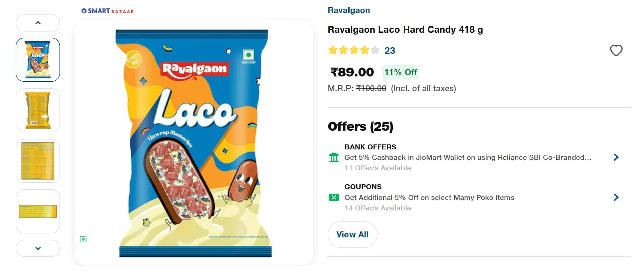Click the bank offers building icon
The width and height of the screenshot is (644, 272).
coord(334,157)
